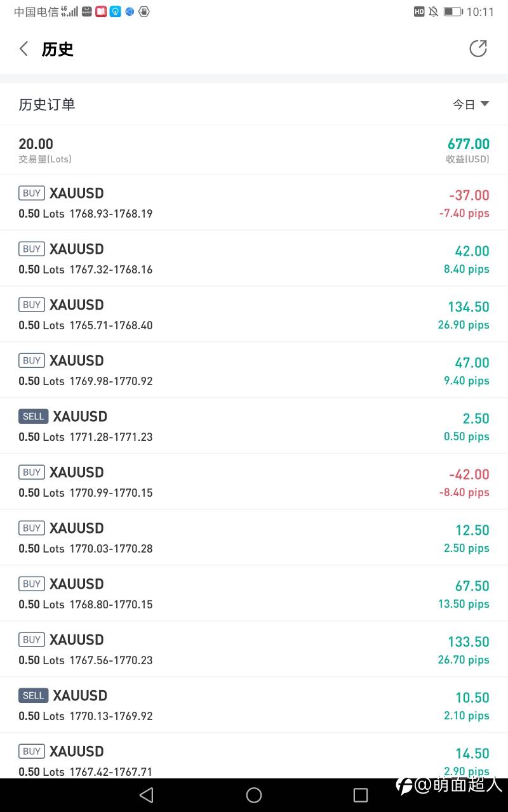Tap the back arrow beside 历史
Viewport: 508px width, 812px height.
pyautogui.click(x=24, y=49)
